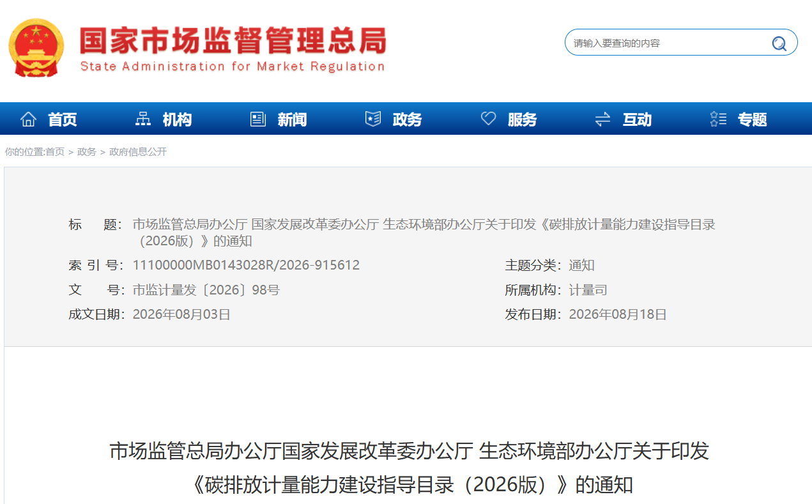Go to 政府信息公开 in the breadcrumb

pyautogui.click(x=138, y=152)
